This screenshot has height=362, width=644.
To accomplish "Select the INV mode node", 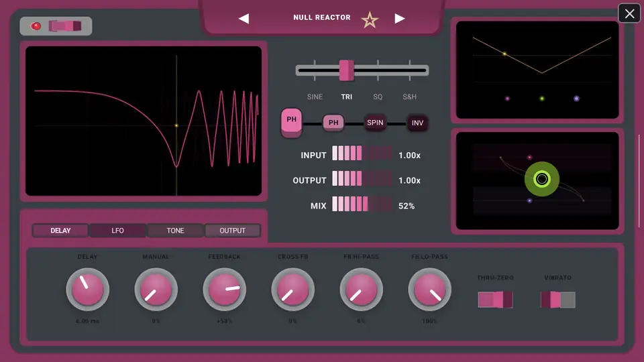I will click(x=417, y=123).
